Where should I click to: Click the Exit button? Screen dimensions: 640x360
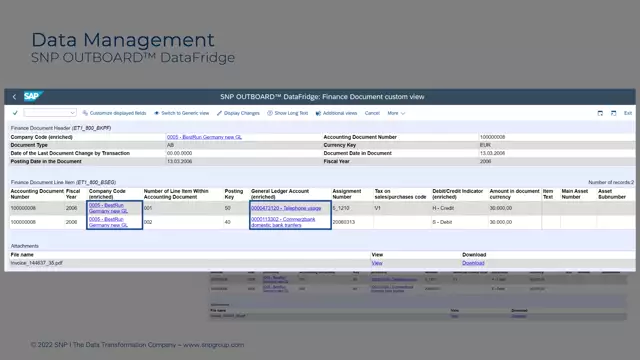pyautogui.click(x=628, y=113)
